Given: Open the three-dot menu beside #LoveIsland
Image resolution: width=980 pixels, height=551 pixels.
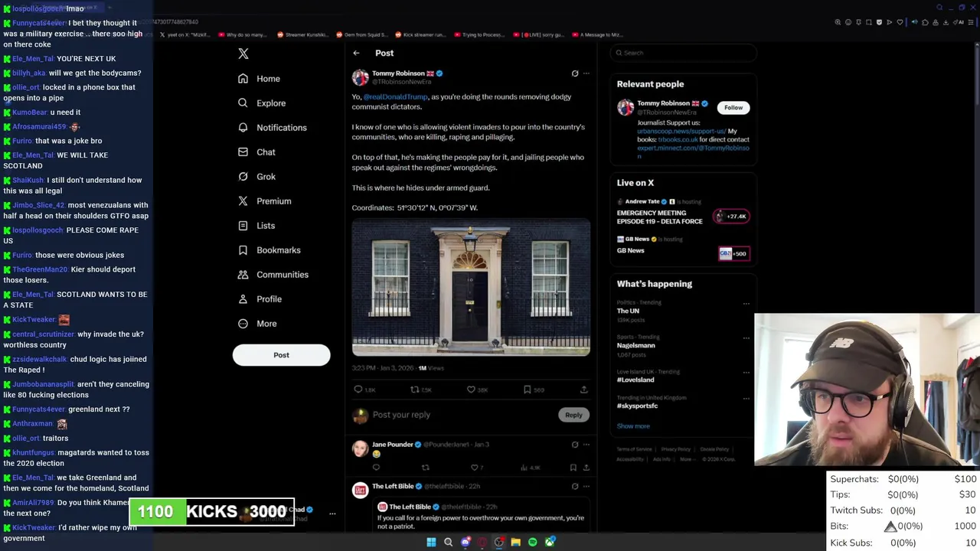Looking at the screenshot, I should point(746,372).
